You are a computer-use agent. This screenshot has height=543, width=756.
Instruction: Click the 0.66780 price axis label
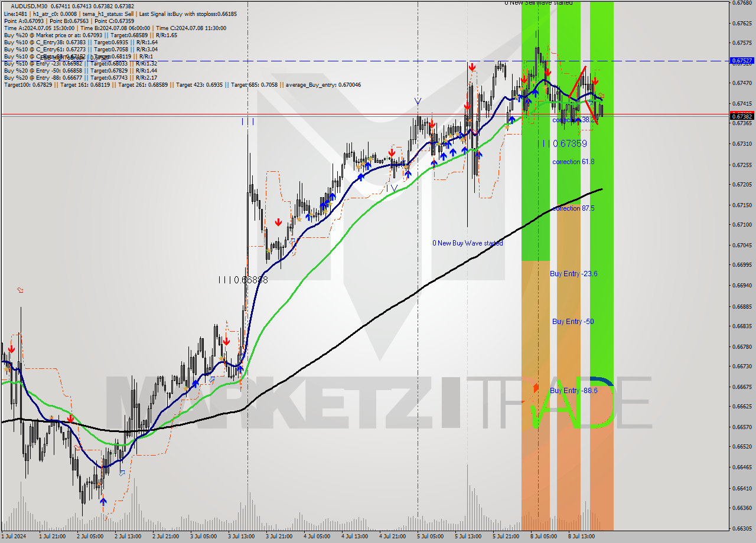(x=743, y=347)
